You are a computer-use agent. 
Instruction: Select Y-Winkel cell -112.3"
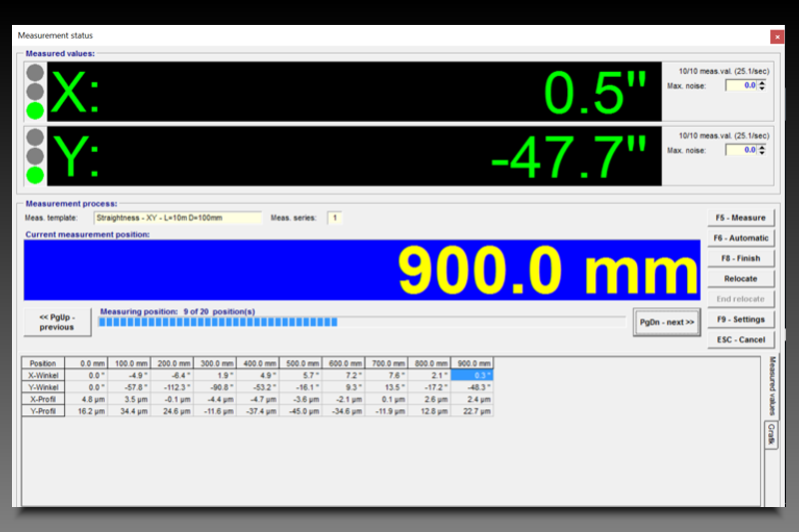coord(172,387)
